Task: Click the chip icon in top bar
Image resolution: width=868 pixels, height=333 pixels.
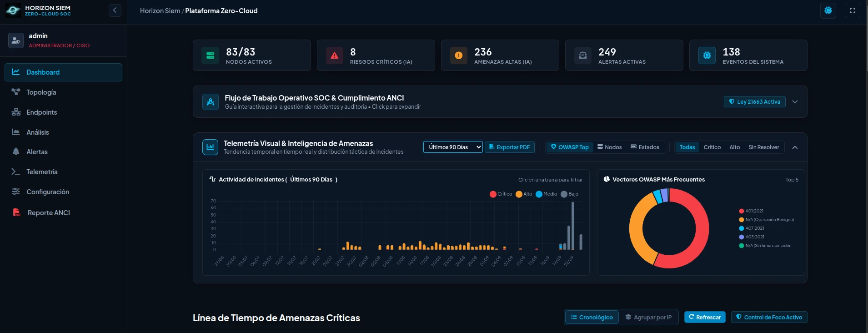Action: pyautogui.click(x=828, y=10)
